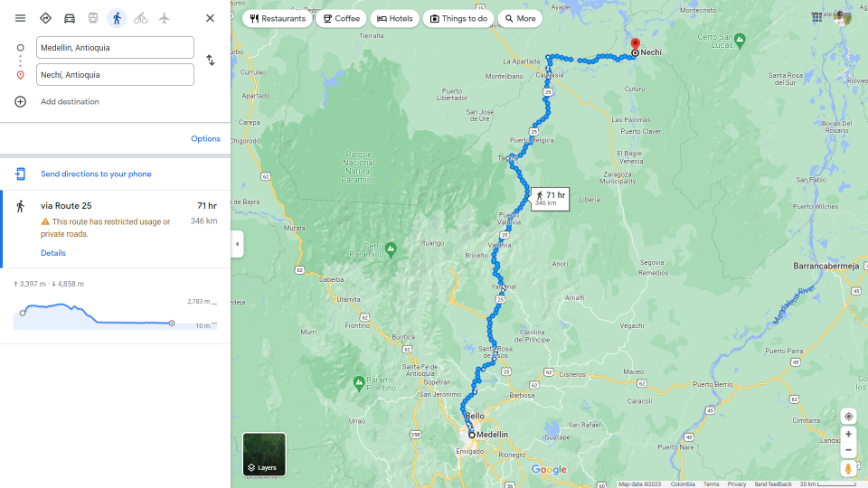Click the elevation profile chart

[115, 315]
